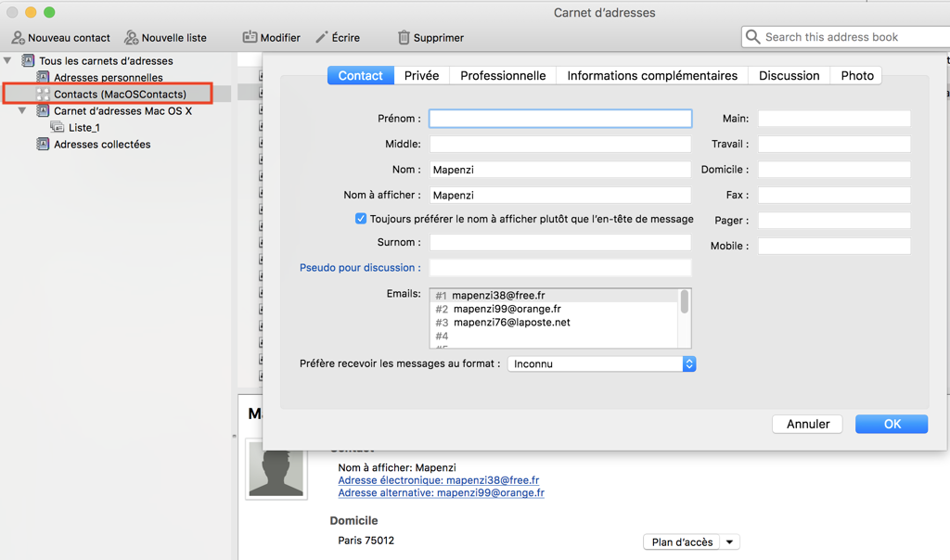Switch to the Privée tab
The width and height of the screenshot is (950, 560).
[x=421, y=76]
